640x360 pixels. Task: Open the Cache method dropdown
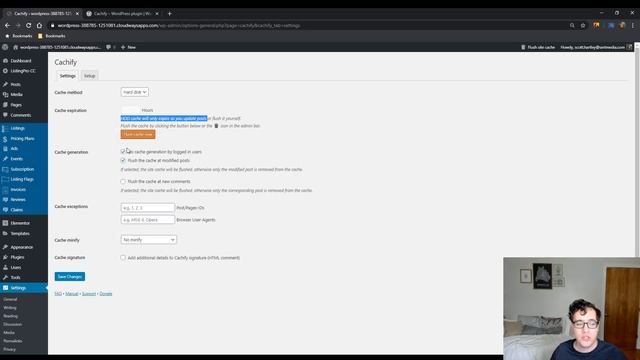point(134,92)
